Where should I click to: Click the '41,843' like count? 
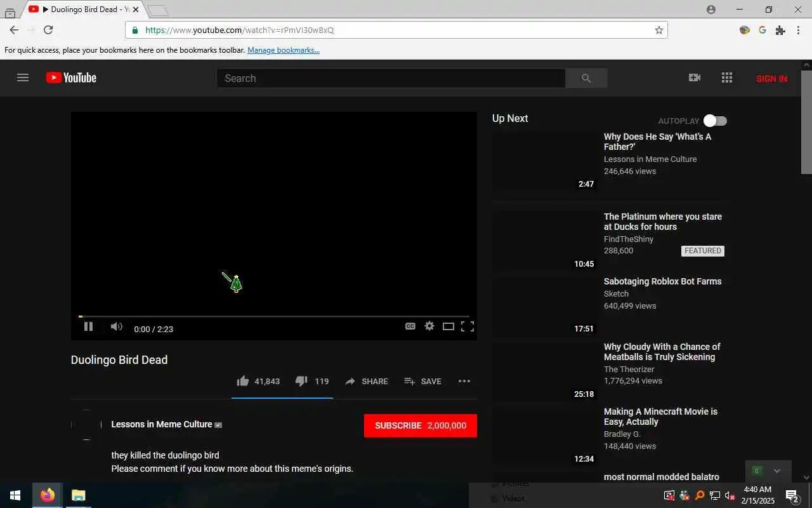[x=267, y=382]
